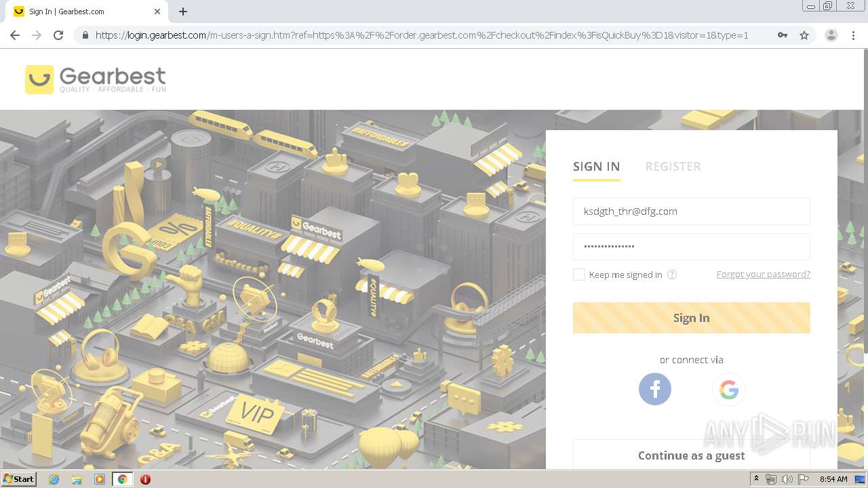The height and width of the screenshot is (488, 868).
Task: Click the Gearbest logo
Action: (96, 79)
